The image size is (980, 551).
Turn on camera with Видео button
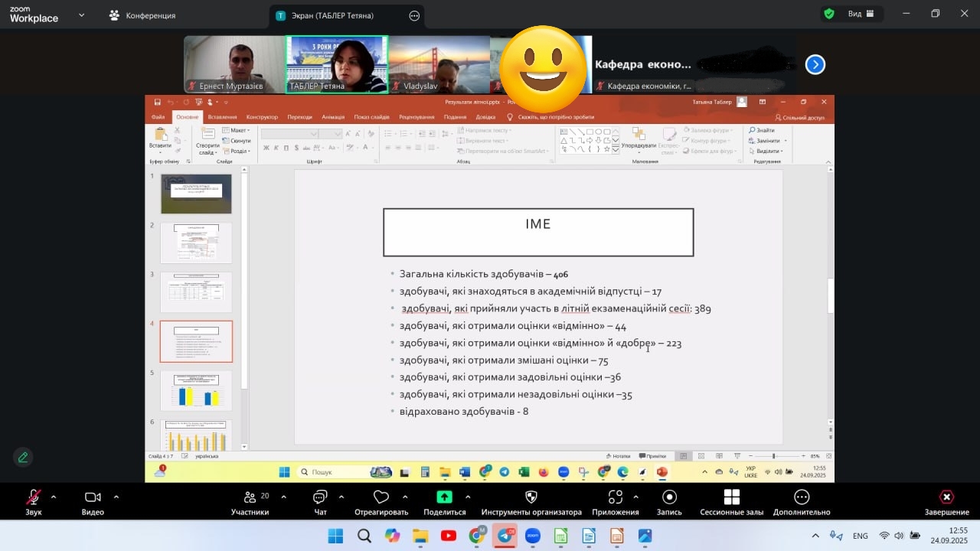[x=93, y=499]
